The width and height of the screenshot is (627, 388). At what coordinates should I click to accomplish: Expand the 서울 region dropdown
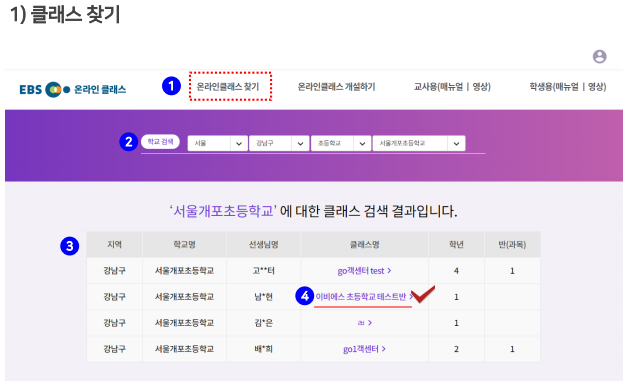tap(217, 143)
